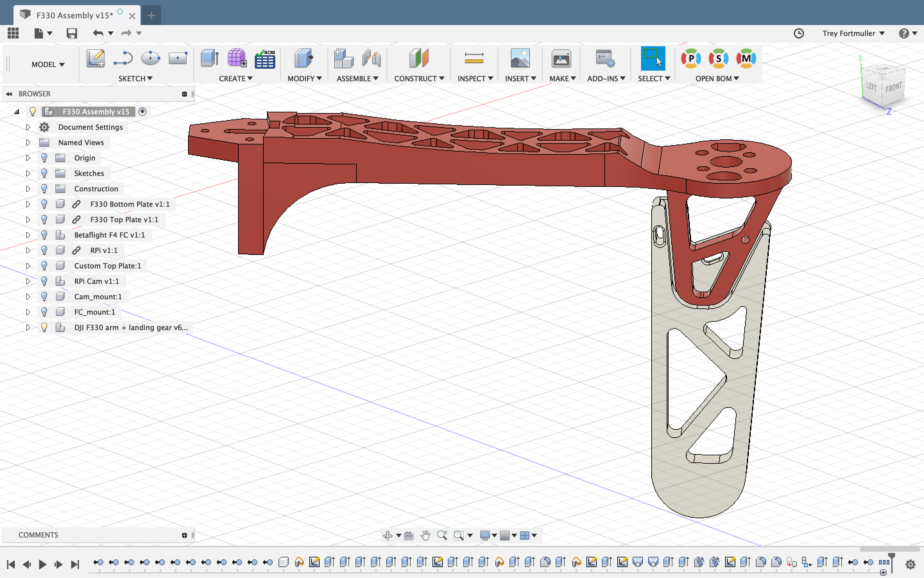Click the Pan hand icon
Viewport: 924px width, 578px height.
[x=425, y=535]
